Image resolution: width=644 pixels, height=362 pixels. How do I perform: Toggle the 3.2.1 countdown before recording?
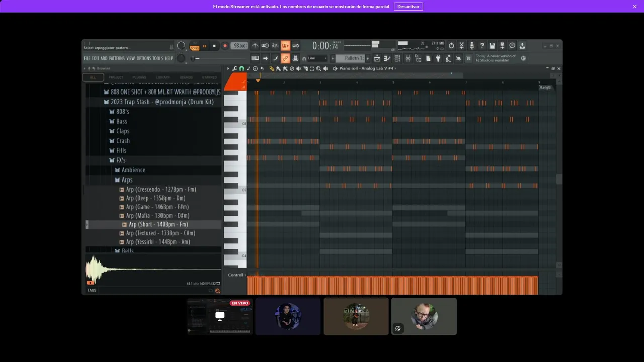tap(275, 46)
